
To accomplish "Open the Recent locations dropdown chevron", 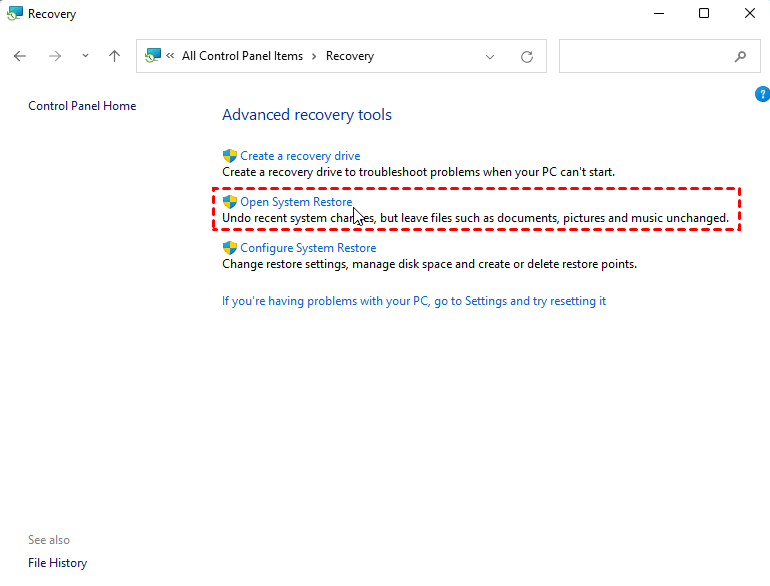I will click(x=85, y=57).
